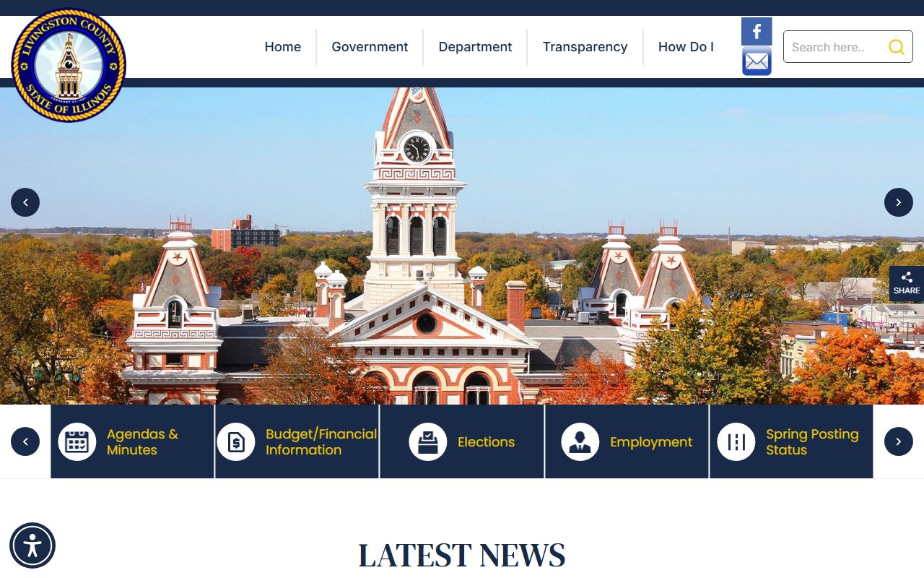Open the Government menu

pos(370,47)
